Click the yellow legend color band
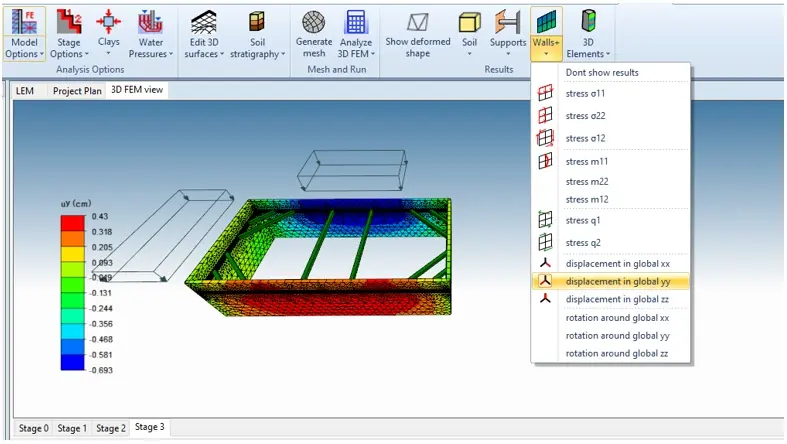This screenshot has width=787, height=444. tap(73, 254)
